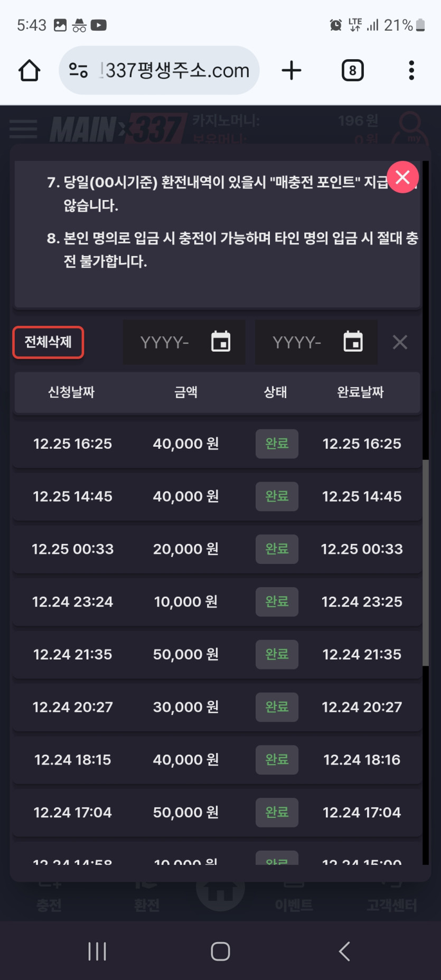Click the 신청날짜 column header
The image size is (441, 980).
[71, 392]
